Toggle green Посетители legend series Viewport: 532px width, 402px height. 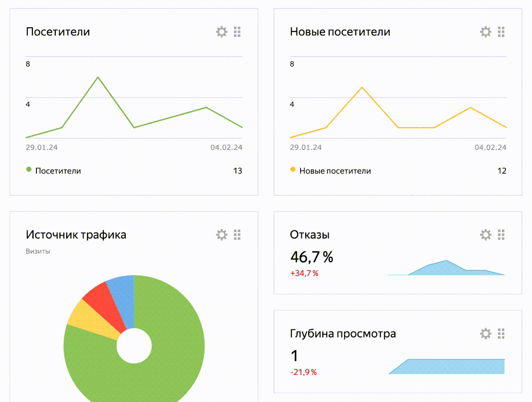tap(54, 171)
